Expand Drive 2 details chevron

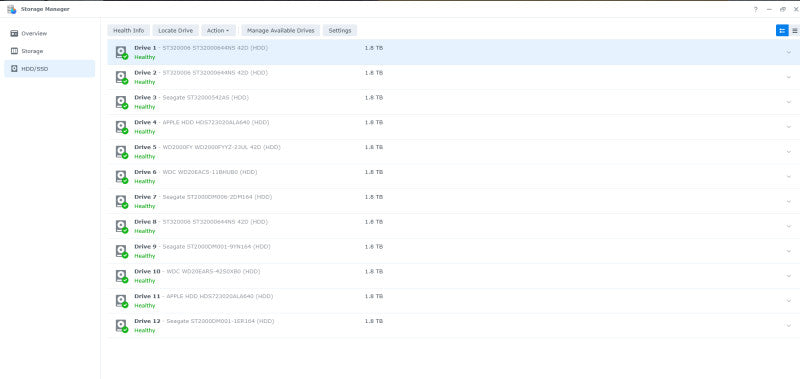click(789, 78)
